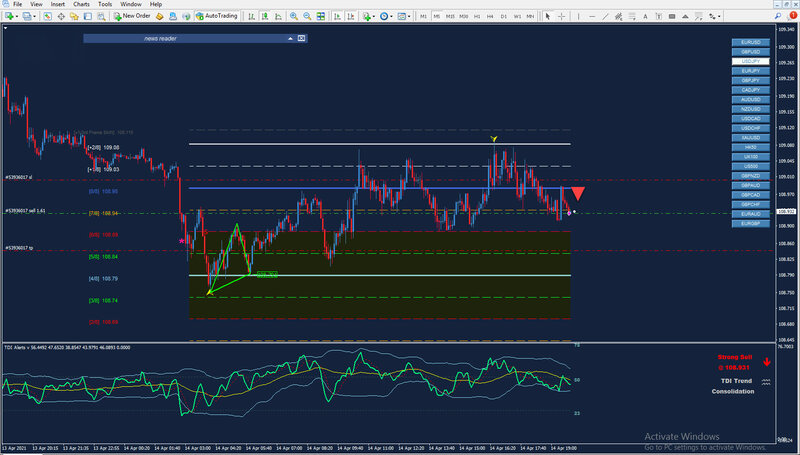Open the Indicators list dropdown
The height and width of the screenshot is (455, 800).
click(x=368, y=16)
